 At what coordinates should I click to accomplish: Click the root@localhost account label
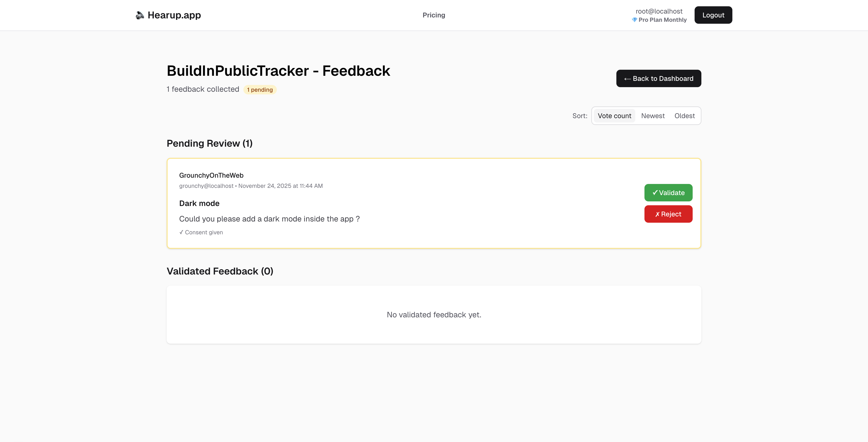[x=659, y=11]
